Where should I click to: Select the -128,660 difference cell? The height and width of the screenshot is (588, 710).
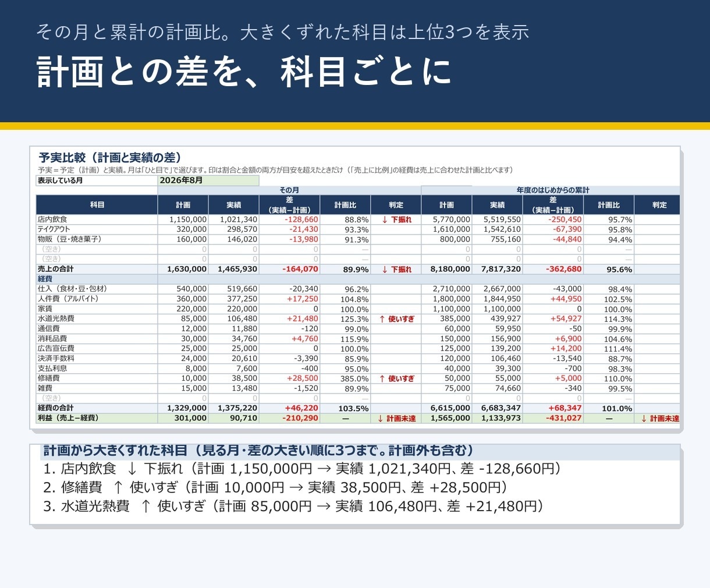(289, 219)
